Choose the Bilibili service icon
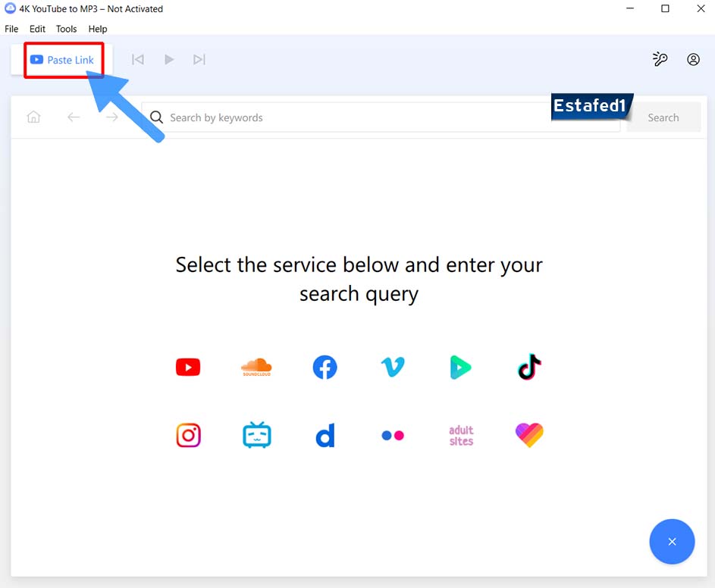The image size is (715, 588). [x=256, y=434]
